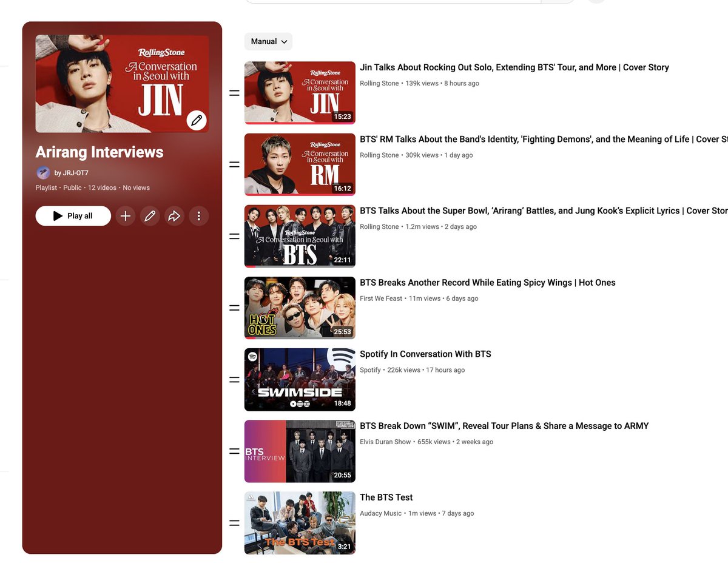Click "139k views" on Jin video

[x=422, y=83]
